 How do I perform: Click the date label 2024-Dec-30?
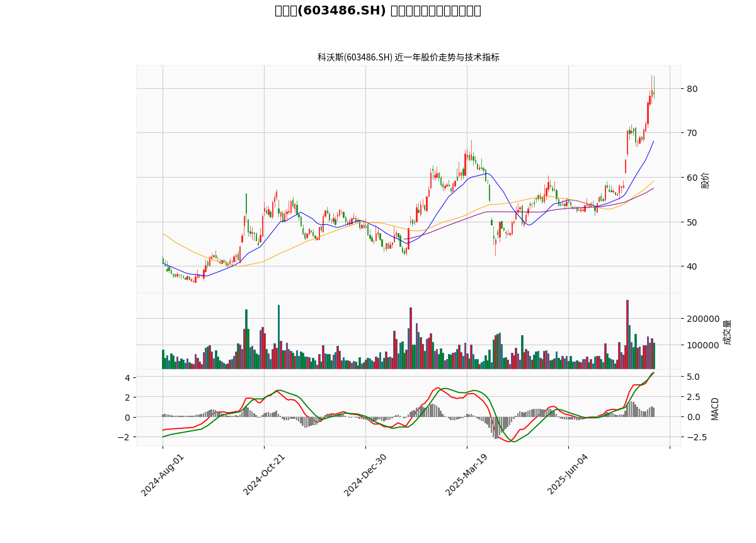click(x=365, y=474)
